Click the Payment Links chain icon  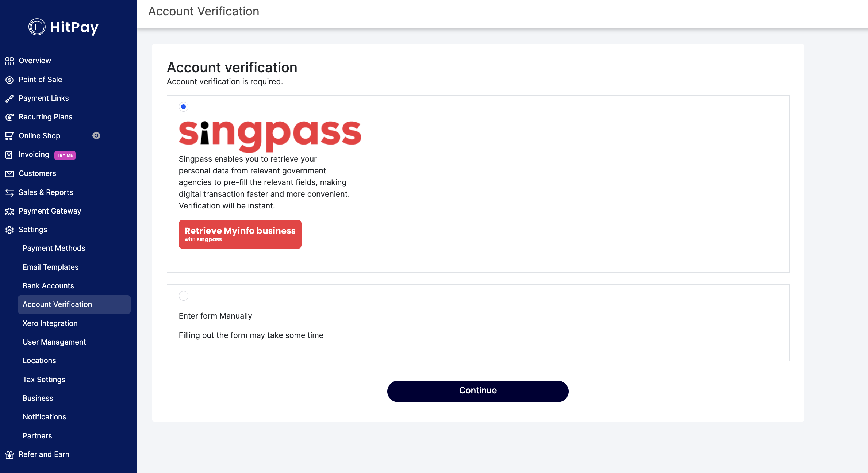[x=9, y=99]
